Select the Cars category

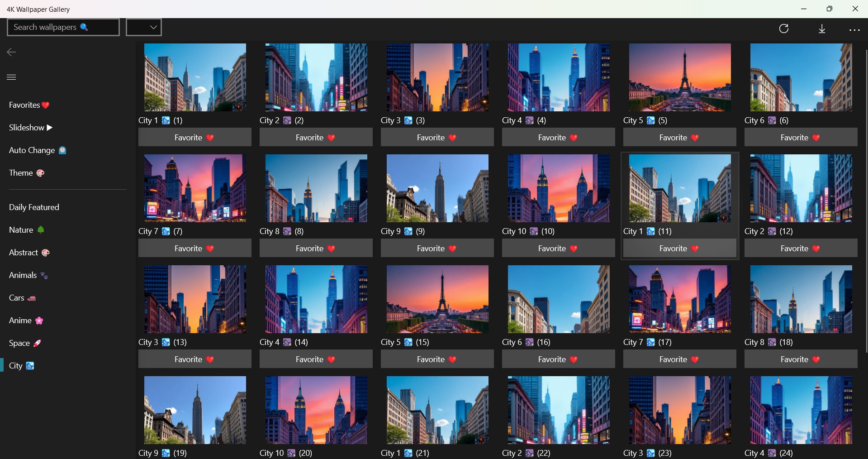(23, 298)
